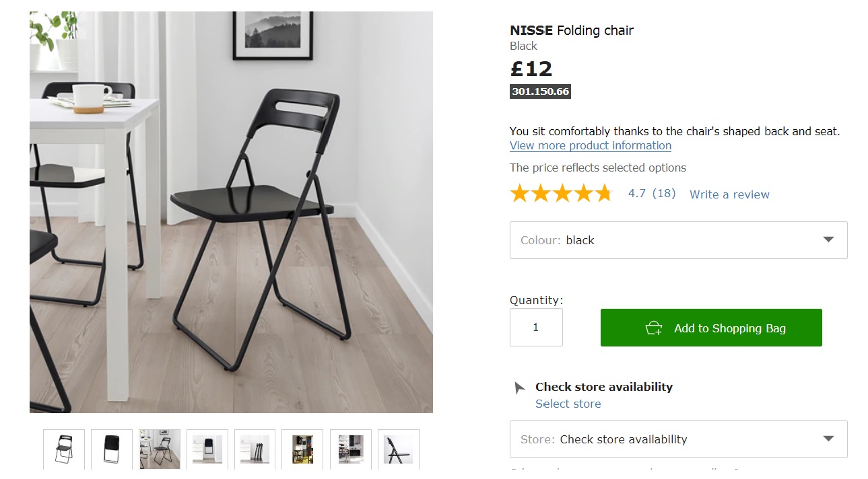The width and height of the screenshot is (868, 479).
Task: Select second thumbnail showing folded chair front view
Action: tap(112, 449)
